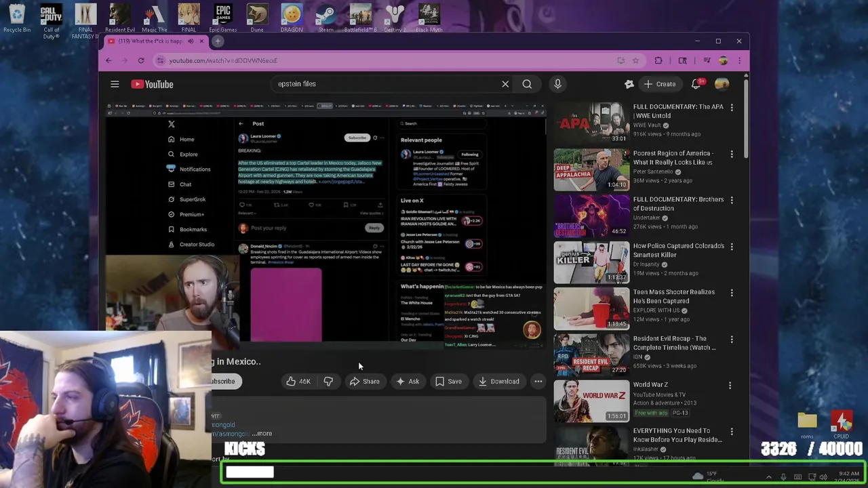Screen dimensions: 868x488
Task: Open Magic The Gathering desktop shortcut
Action: pyautogui.click(x=154, y=18)
